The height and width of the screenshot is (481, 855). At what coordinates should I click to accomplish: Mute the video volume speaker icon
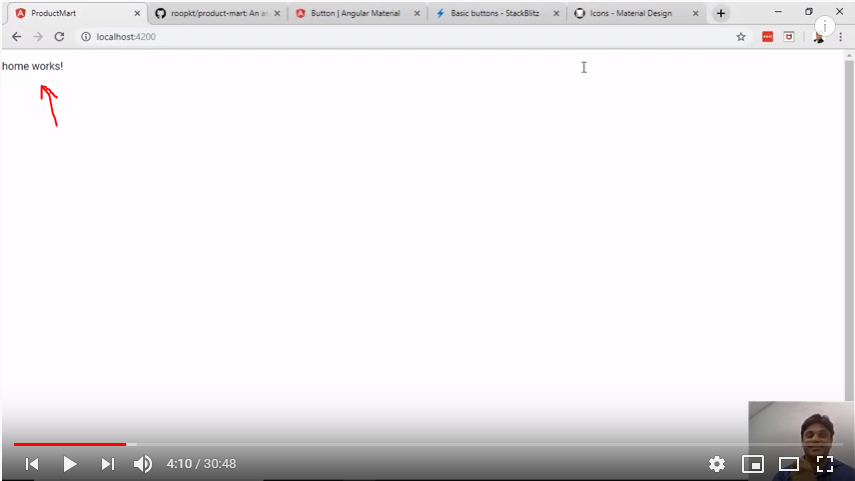pyautogui.click(x=143, y=464)
